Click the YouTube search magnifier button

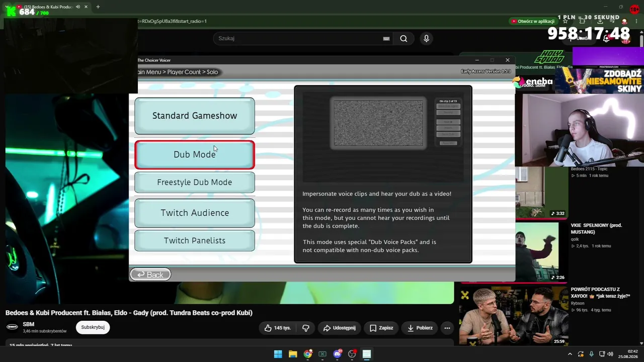[404, 38]
